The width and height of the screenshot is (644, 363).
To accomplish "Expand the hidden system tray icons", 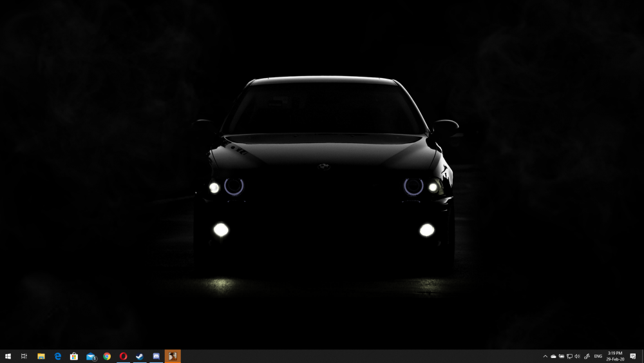I will point(545,357).
